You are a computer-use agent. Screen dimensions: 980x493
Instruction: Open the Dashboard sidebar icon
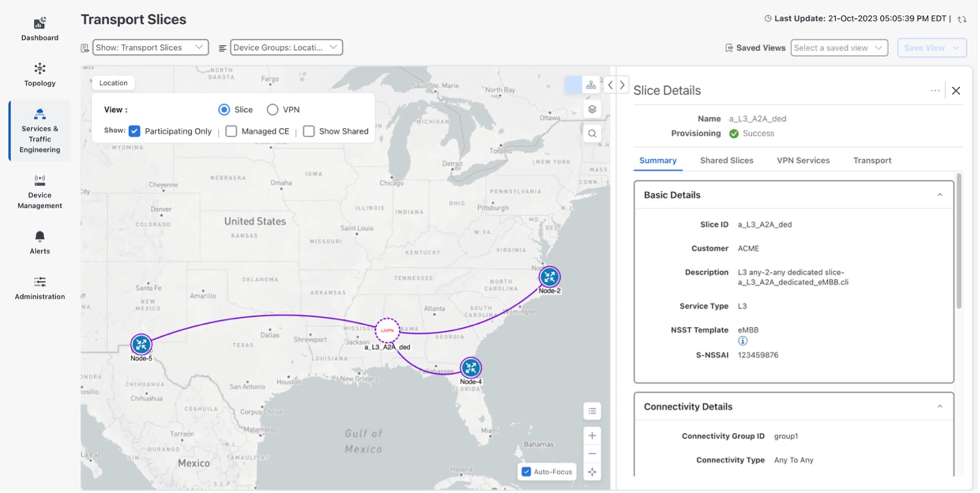(x=39, y=23)
